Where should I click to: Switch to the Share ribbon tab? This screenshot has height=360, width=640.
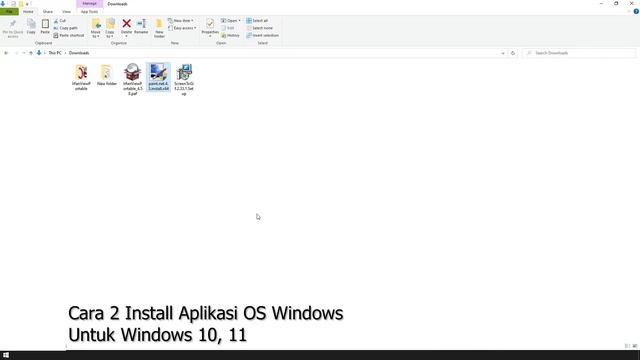(x=48, y=11)
